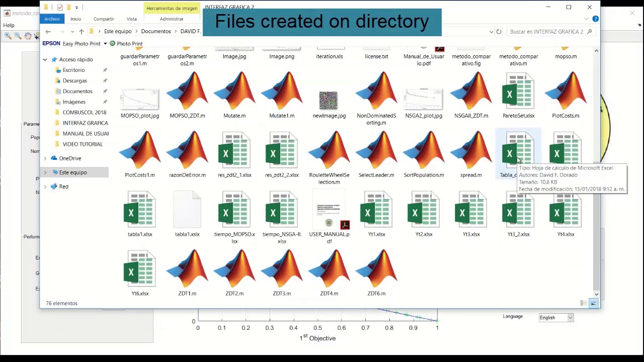The height and width of the screenshot is (362, 644).
Task: Select the res_zdt2_1.xlsx Excel icon
Action: coord(234,150)
